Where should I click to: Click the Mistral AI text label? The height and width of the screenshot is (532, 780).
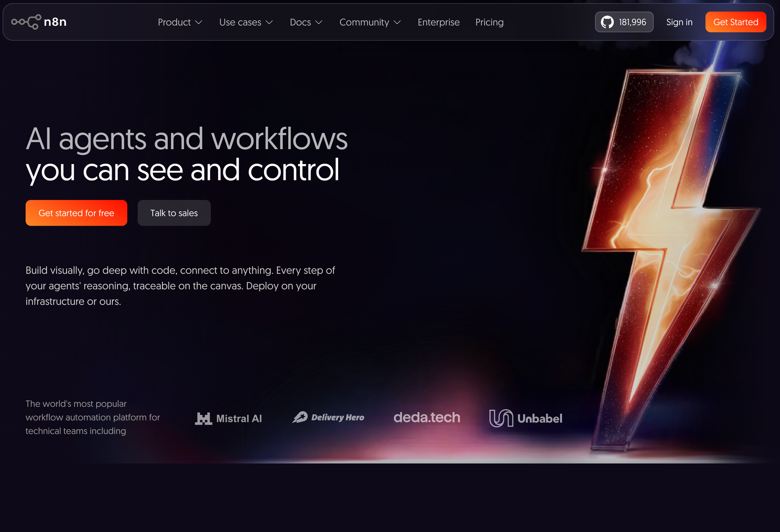pyautogui.click(x=239, y=419)
